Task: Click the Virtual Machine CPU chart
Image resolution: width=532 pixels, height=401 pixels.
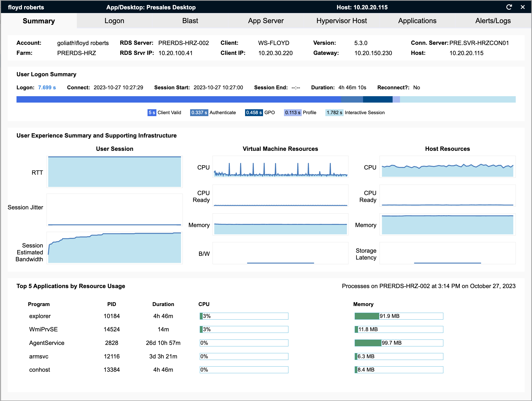Action: [280, 167]
